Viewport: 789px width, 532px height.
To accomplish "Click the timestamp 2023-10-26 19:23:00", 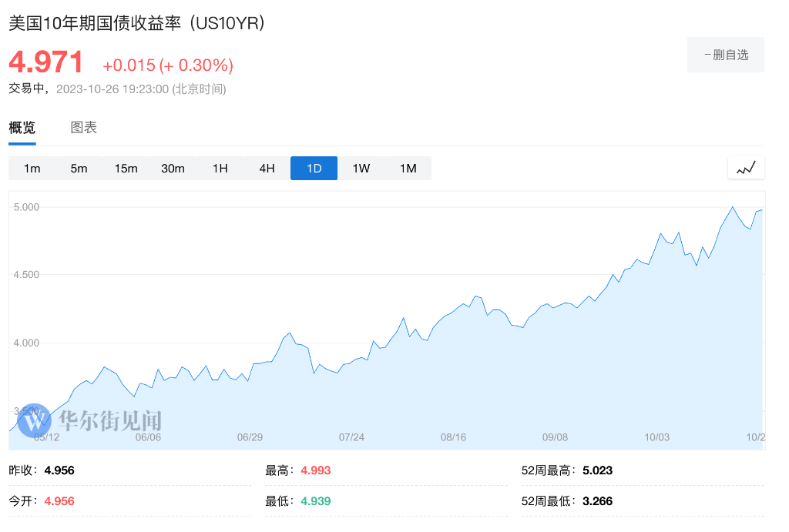I will 112,89.
